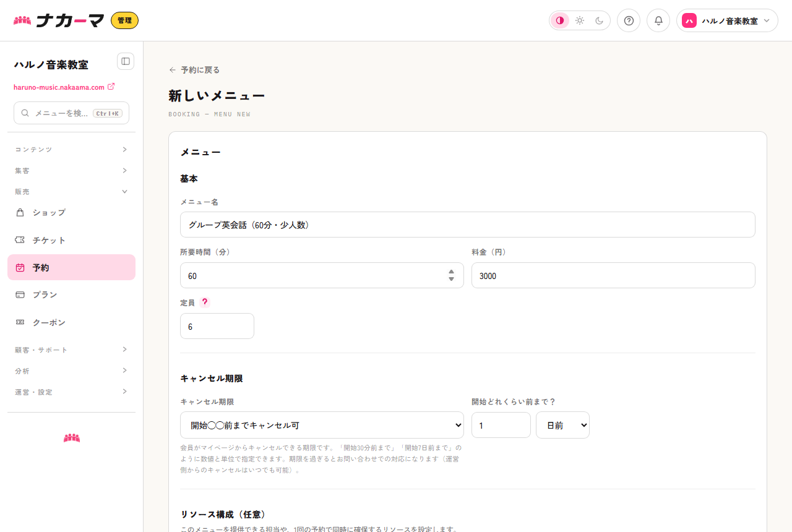The image size is (792, 532).
Task: Click the リソース構成（任意）heading
Action: coord(223,515)
